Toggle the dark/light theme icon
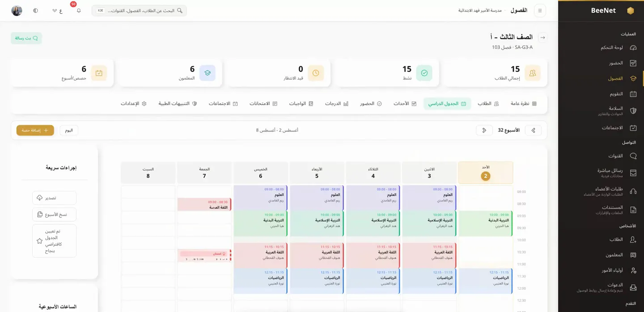Viewport: 644px width, 312px height. pyautogui.click(x=35, y=10)
